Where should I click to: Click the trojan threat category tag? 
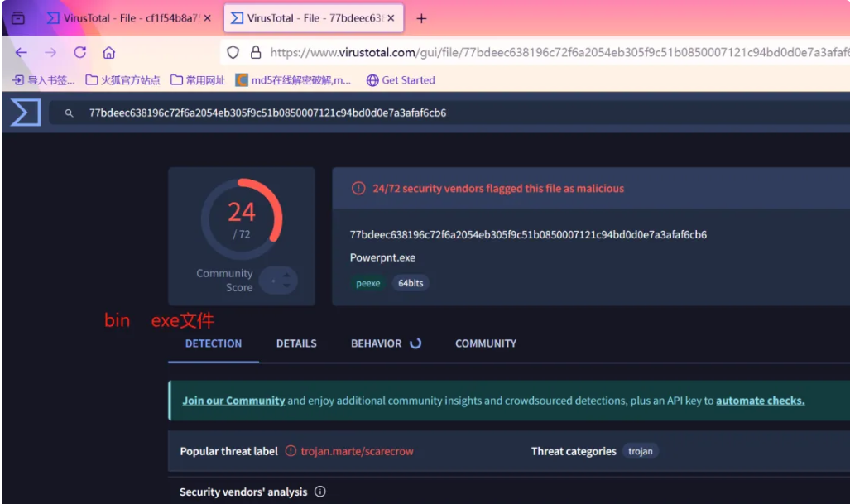641,451
